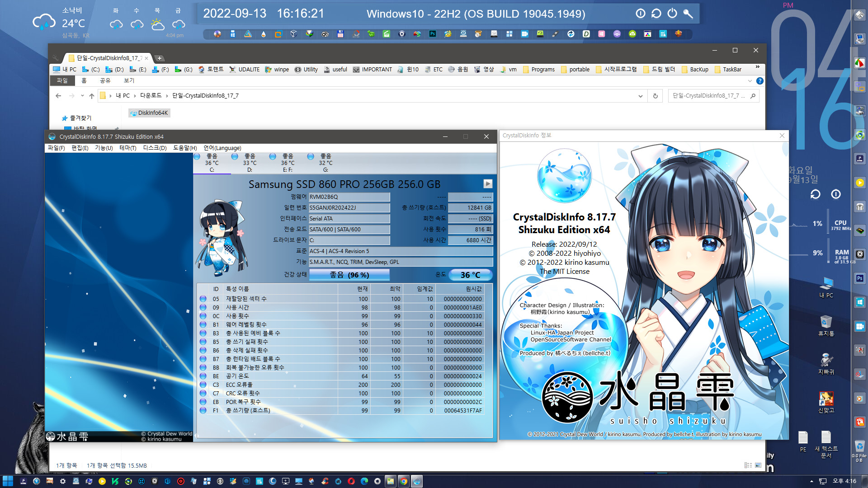Open Chrome from the taskbar
The image size is (868, 488).
404,481
